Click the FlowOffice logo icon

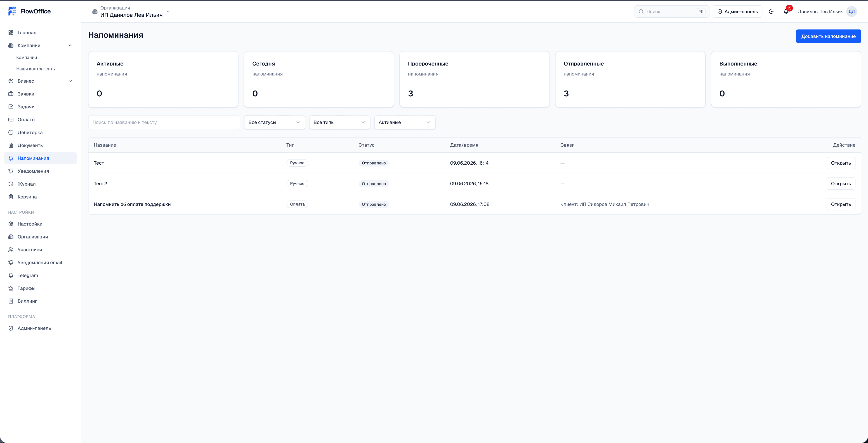[x=12, y=11]
